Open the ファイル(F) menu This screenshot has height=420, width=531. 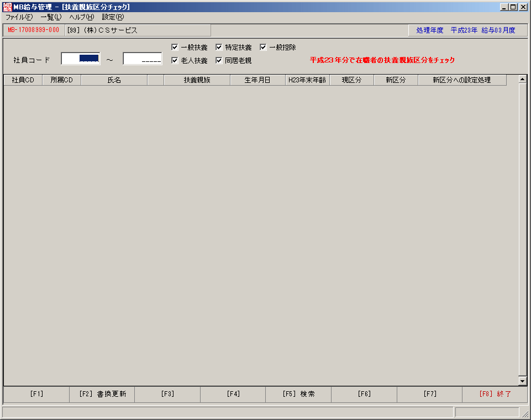[19, 17]
